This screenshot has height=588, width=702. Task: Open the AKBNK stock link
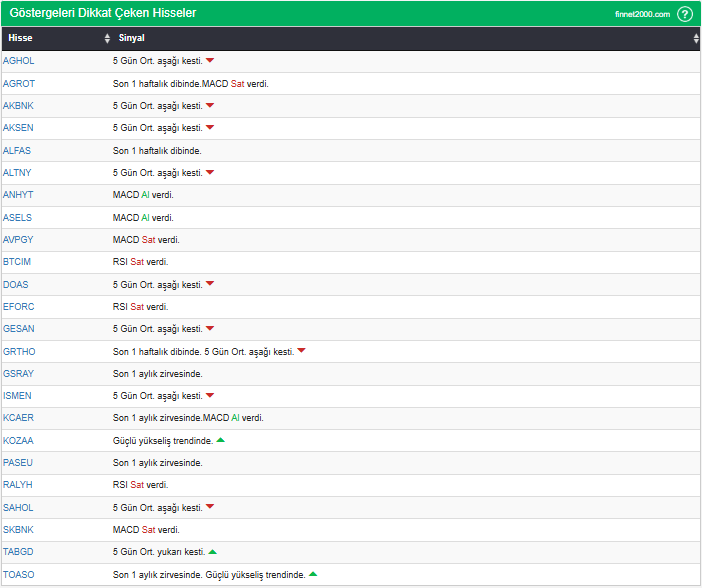tap(18, 106)
